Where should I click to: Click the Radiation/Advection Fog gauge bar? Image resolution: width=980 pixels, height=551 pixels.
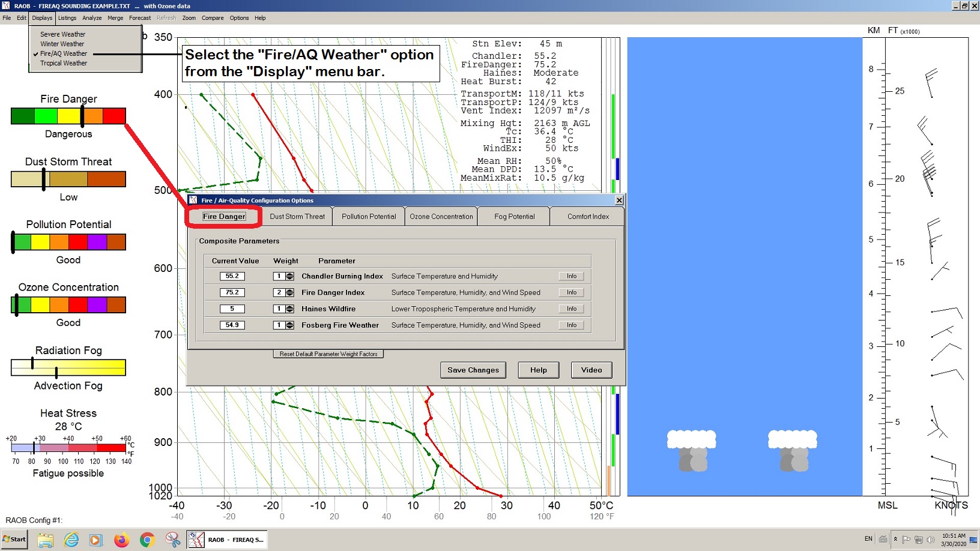click(x=68, y=367)
